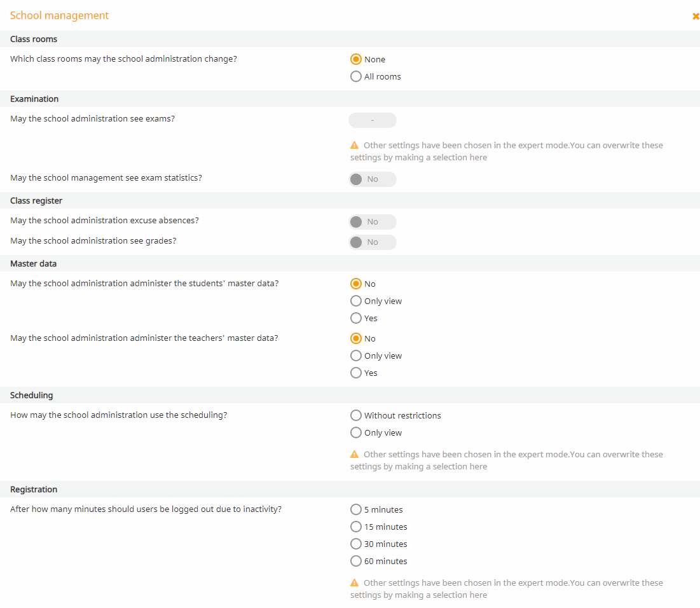This screenshot has height=608, width=700.
Task: Click the warning icon under Examination
Action: tap(355, 145)
